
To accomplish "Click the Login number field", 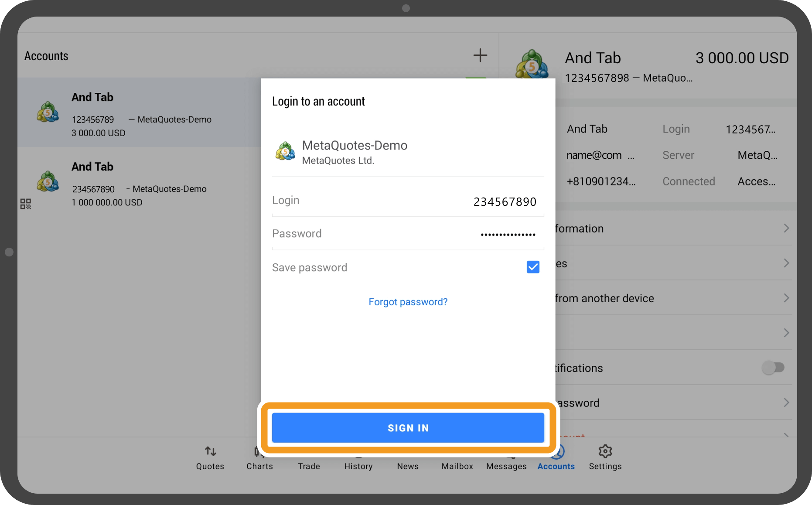I will (504, 201).
